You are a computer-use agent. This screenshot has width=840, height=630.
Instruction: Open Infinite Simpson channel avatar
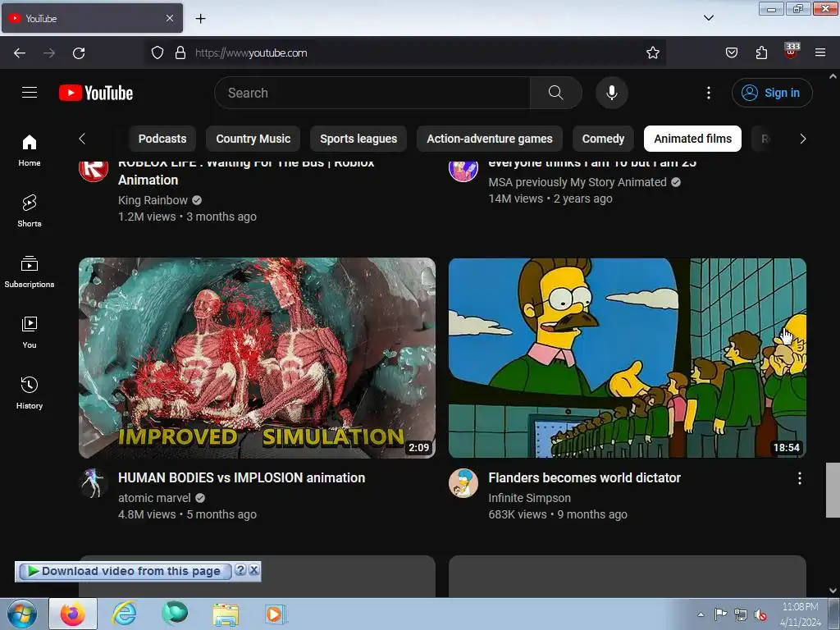[463, 483]
